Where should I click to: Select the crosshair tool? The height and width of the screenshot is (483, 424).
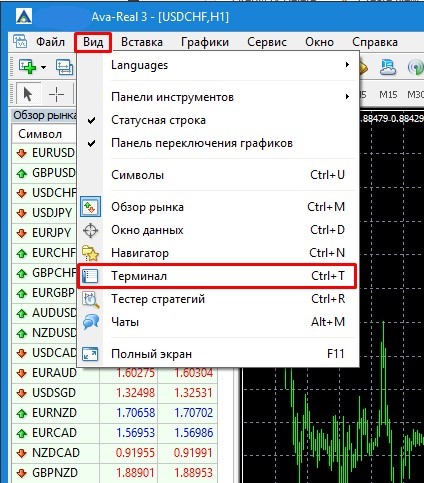coord(56,94)
